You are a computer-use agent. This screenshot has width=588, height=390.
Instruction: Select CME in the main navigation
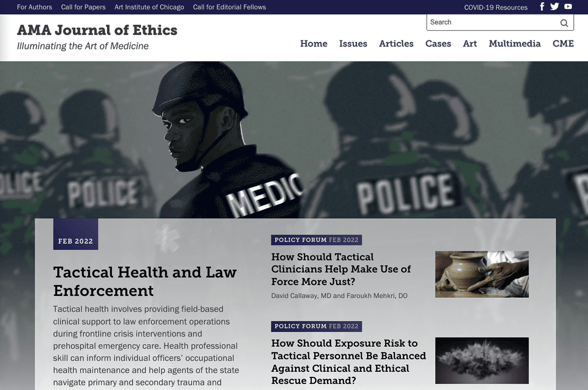click(x=563, y=44)
